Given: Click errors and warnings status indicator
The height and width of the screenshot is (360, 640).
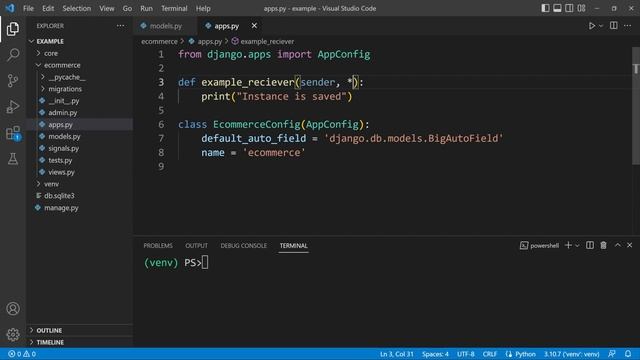Looking at the screenshot, I should pyautogui.click(x=22, y=354).
